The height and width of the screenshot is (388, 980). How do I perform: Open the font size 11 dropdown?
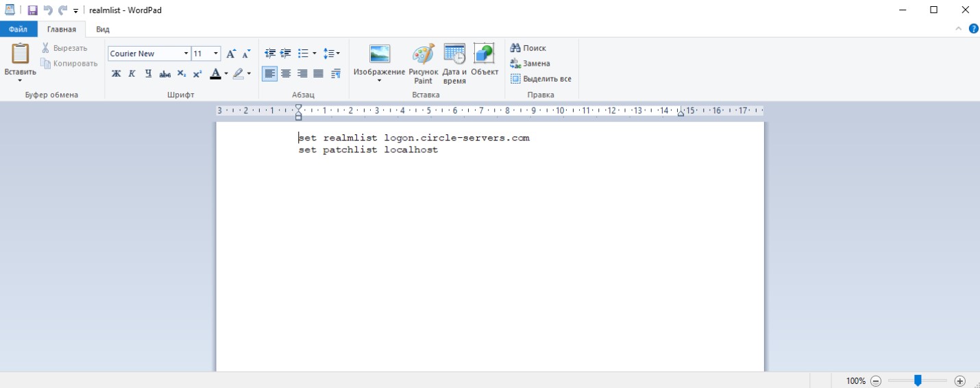coord(216,53)
